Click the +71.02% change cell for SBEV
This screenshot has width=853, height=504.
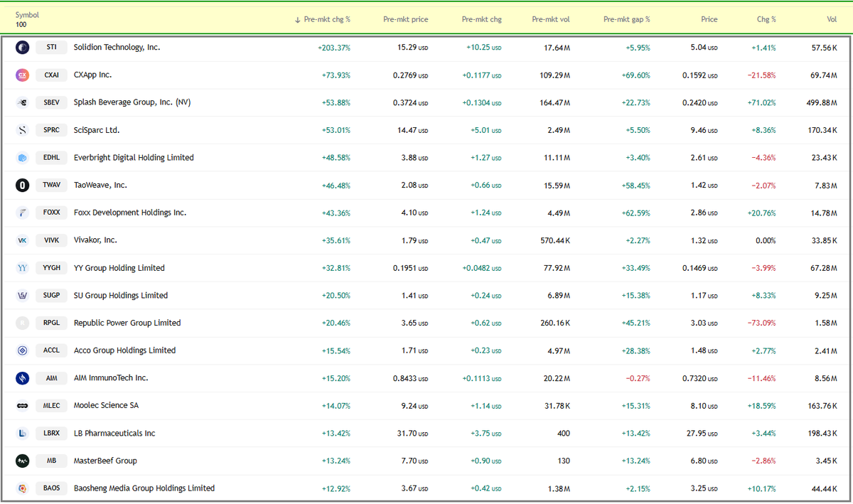(x=761, y=102)
